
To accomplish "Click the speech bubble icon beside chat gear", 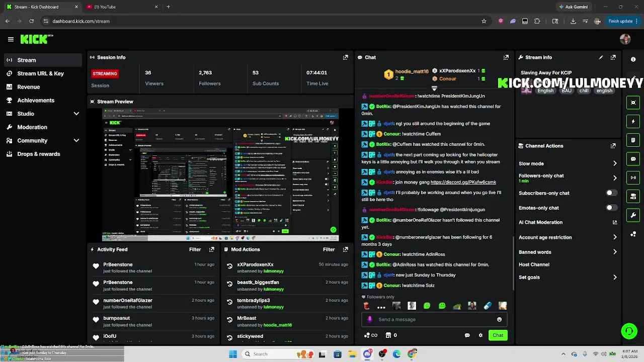I will [467, 335].
